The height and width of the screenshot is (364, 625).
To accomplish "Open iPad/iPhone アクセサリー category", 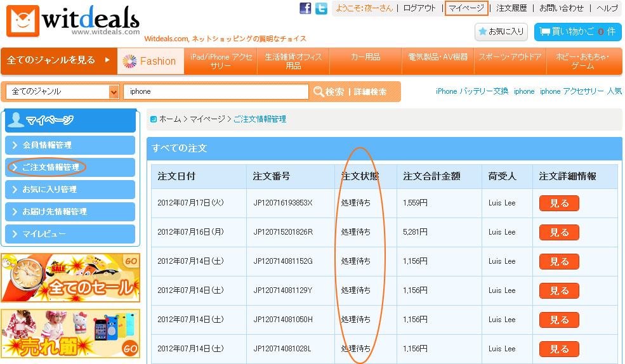I will (x=221, y=61).
